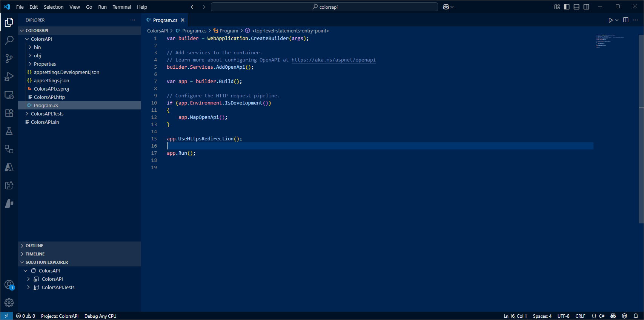Open Remote Explorer in activity bar
This screenshot has height=320, width=644.
[9, 95]
